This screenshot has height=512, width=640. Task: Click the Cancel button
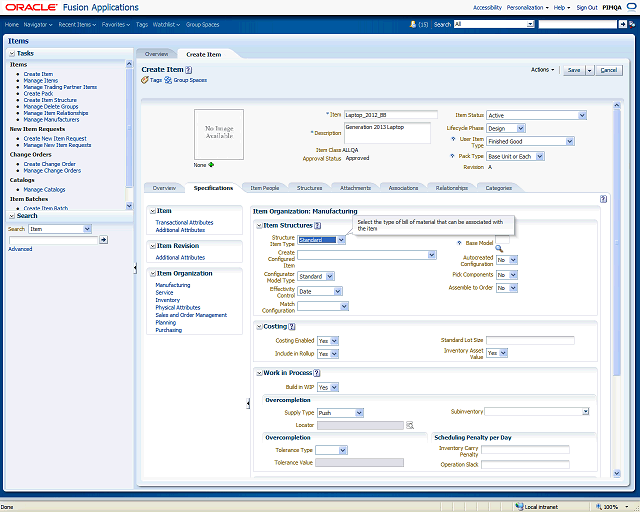click(609, 70)
